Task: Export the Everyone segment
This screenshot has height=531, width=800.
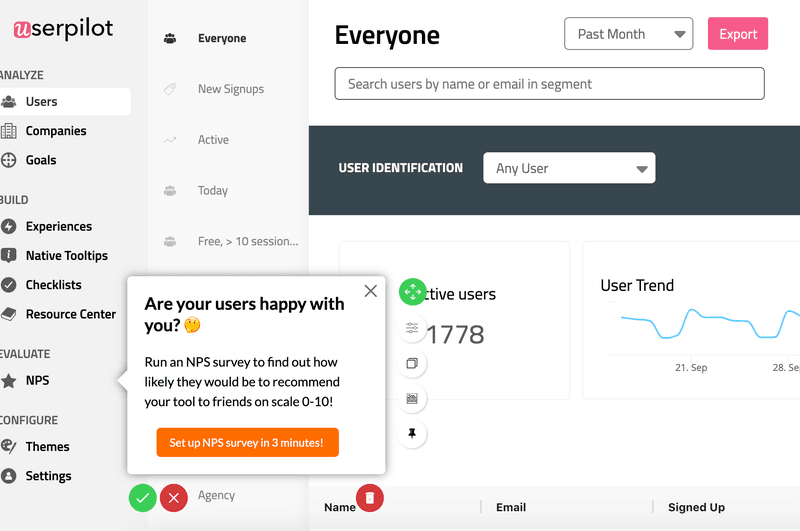Action: [738, 34]
